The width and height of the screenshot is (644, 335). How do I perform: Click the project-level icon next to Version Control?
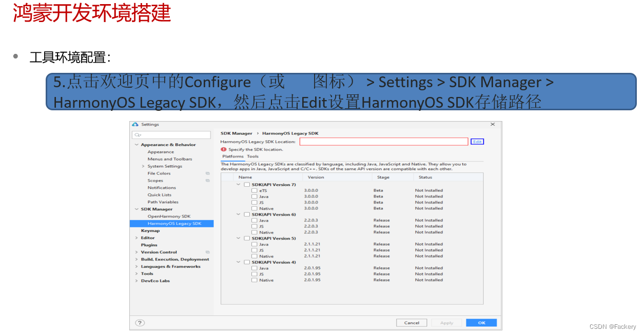click(x=208, y=252)
